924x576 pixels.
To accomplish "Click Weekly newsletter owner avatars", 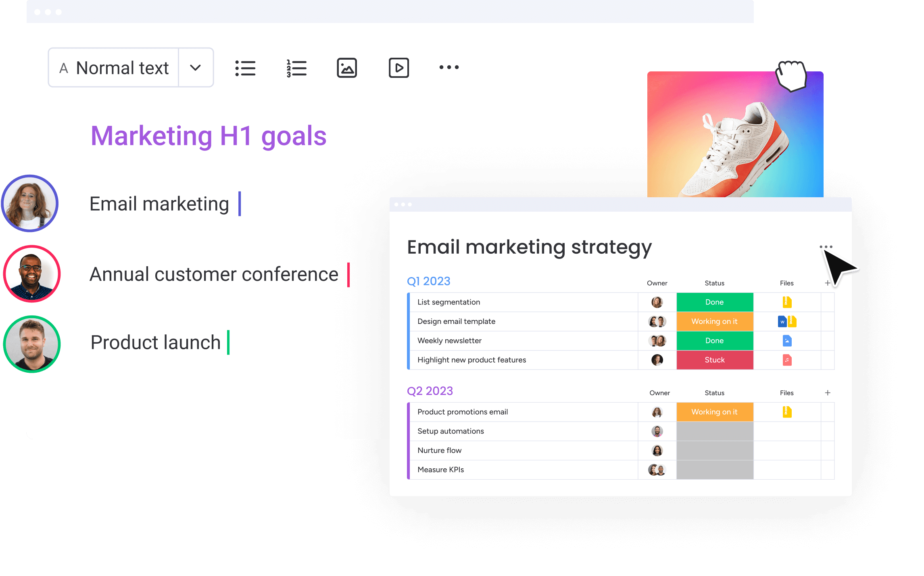I will pyautogui.click(x=657, y=341).
